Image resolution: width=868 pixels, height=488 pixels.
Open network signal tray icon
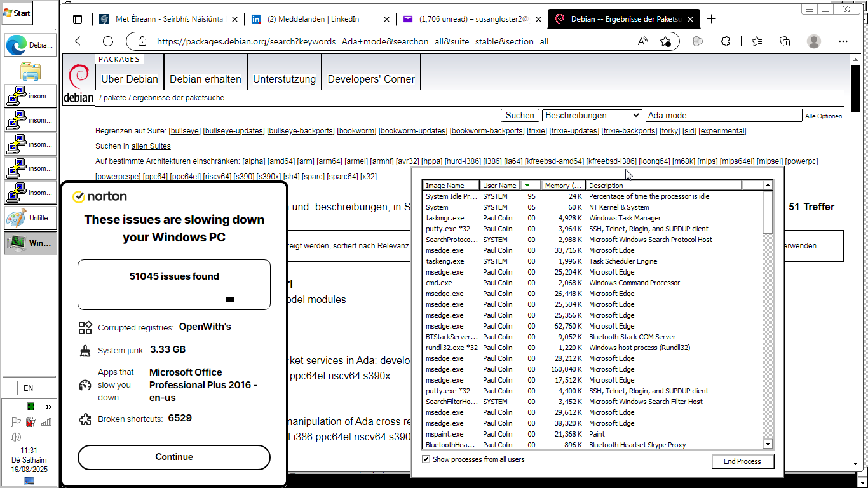pos(46,422)
